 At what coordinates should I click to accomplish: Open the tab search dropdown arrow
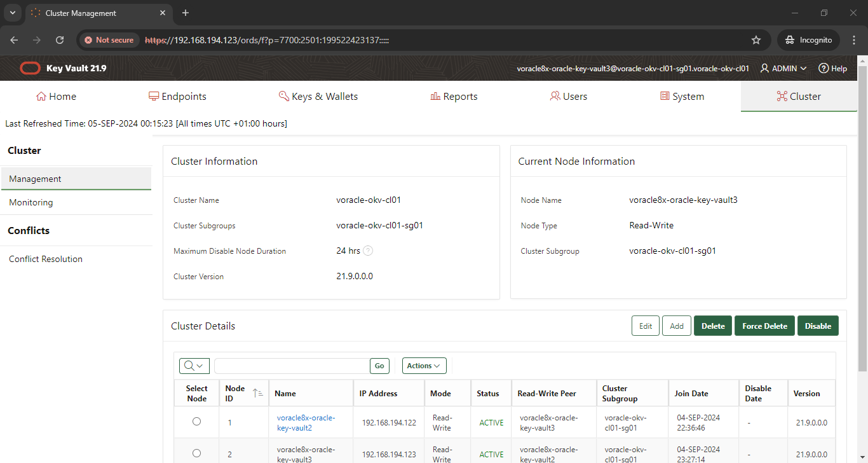(x=12, y=13)
